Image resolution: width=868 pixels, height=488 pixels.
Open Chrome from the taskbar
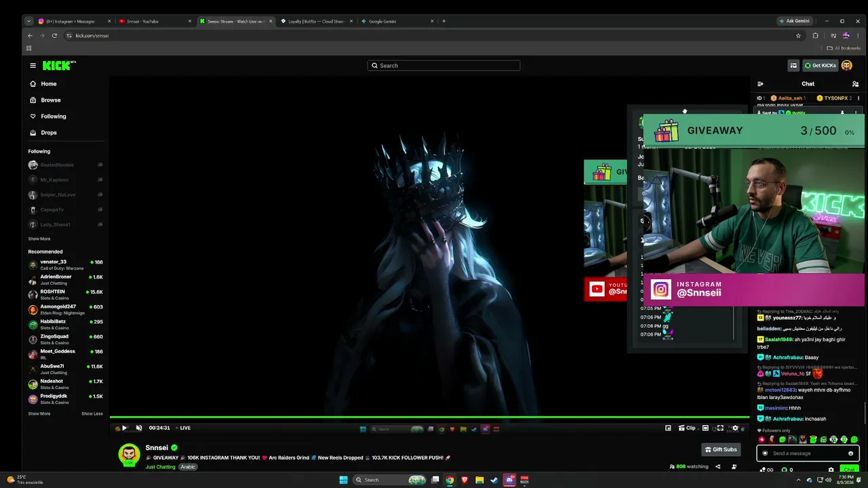(x=450, y=480)
